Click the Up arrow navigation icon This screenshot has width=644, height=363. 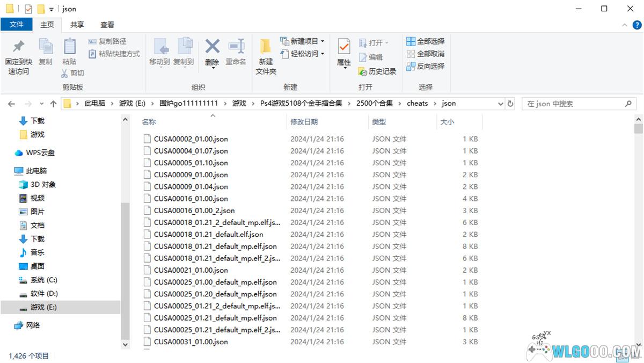coord(53,104)
